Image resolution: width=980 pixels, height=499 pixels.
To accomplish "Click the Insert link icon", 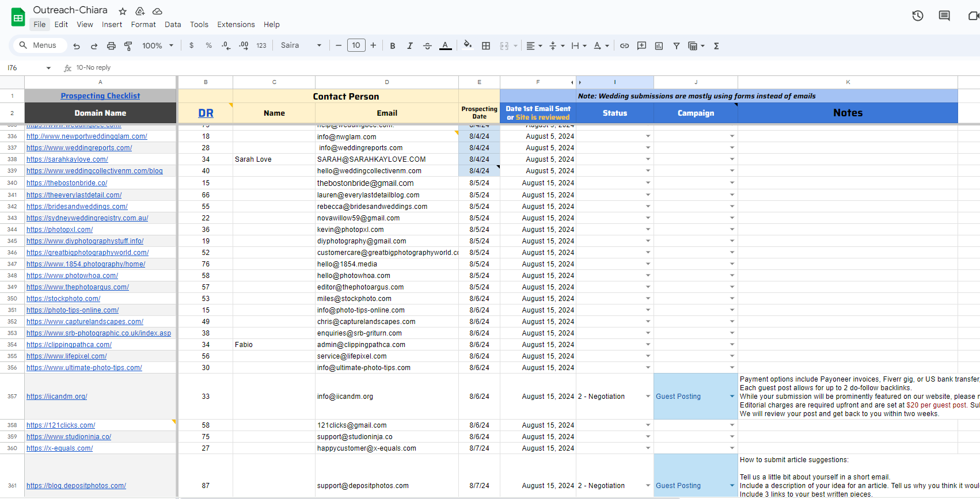I will point(624,46).
